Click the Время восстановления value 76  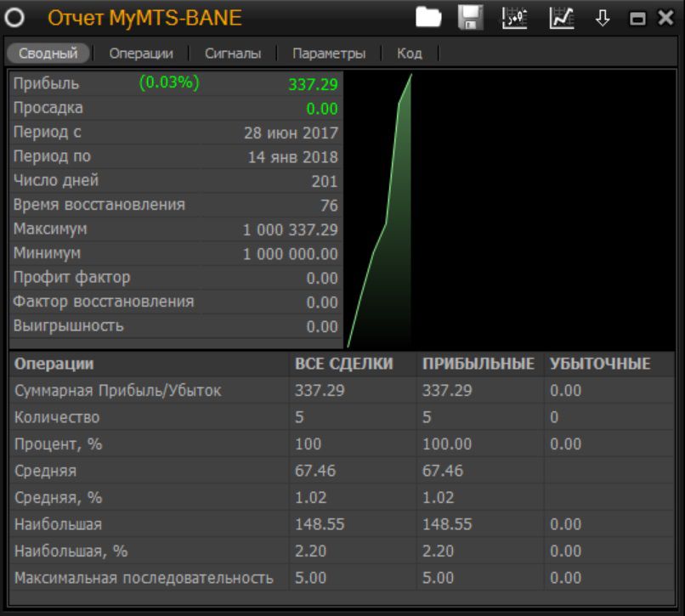(x=330, y=206)
